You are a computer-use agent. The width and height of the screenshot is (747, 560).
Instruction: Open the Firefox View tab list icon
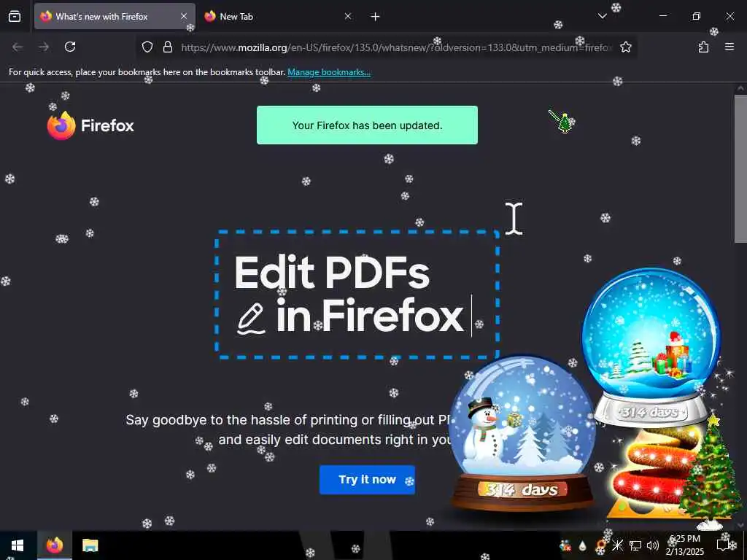click(x=15, y=16)
